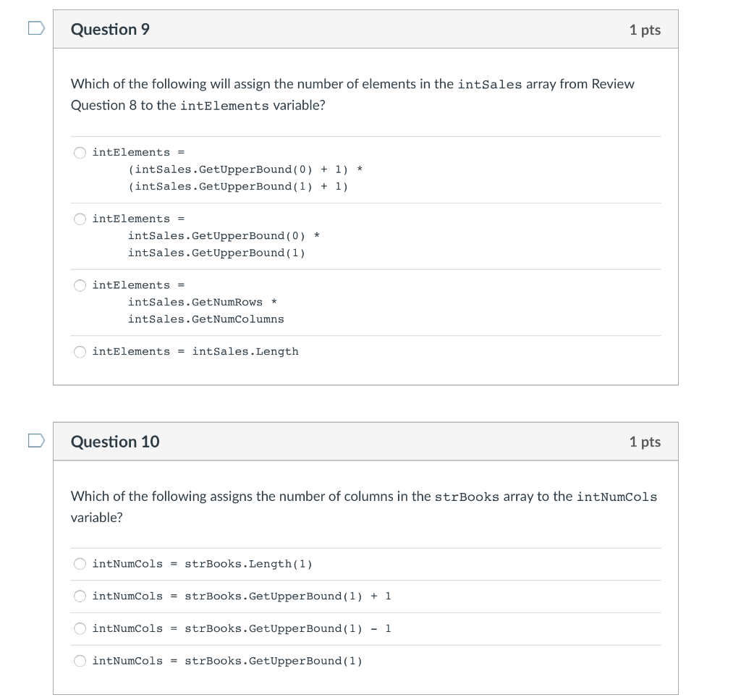Choose GetUpperBound(0) * GetUpperBound(1) without plus one

coord(80,219)
